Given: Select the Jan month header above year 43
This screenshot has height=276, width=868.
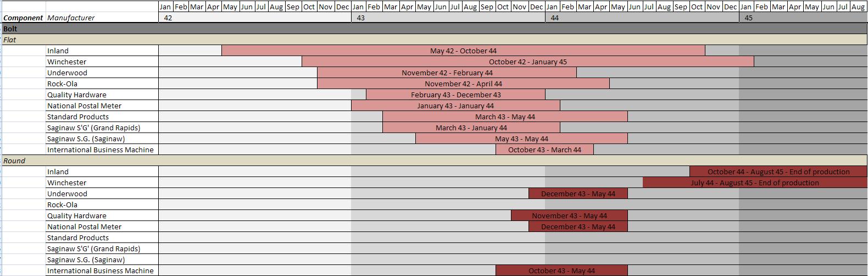Looking at the screenshot, I should pos(358,7).
